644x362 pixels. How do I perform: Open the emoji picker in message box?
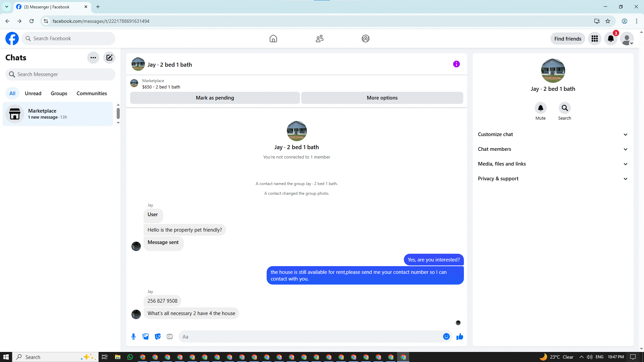[446, 337]
